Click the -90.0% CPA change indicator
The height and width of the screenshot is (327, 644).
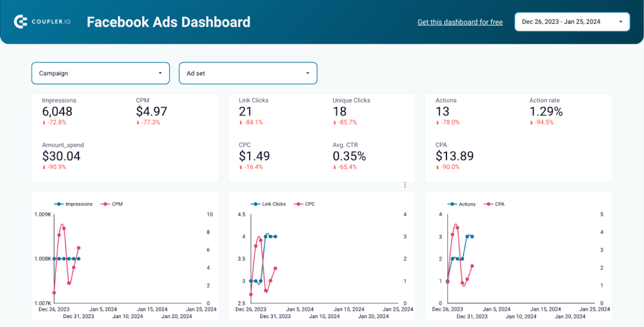coord(448,167)
